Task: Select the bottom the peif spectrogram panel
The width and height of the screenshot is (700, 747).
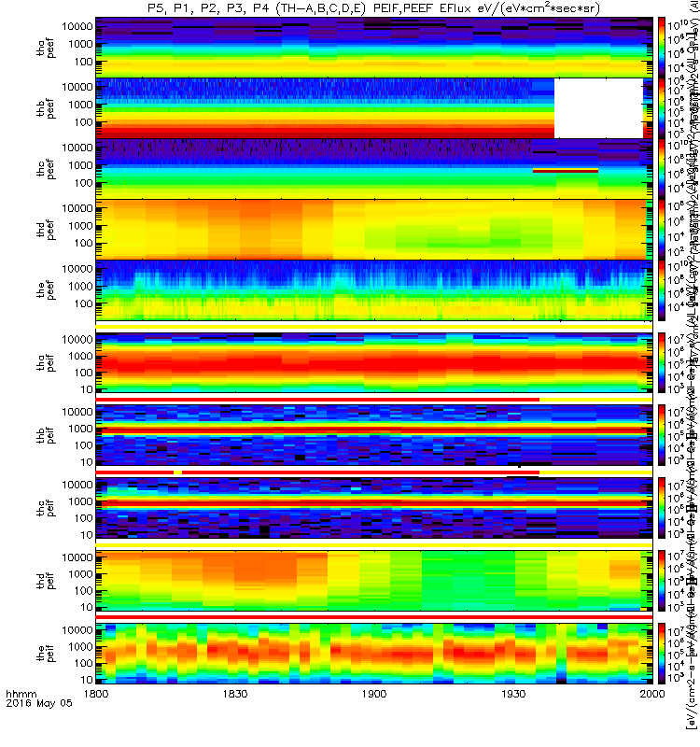Action: (374, 654)
